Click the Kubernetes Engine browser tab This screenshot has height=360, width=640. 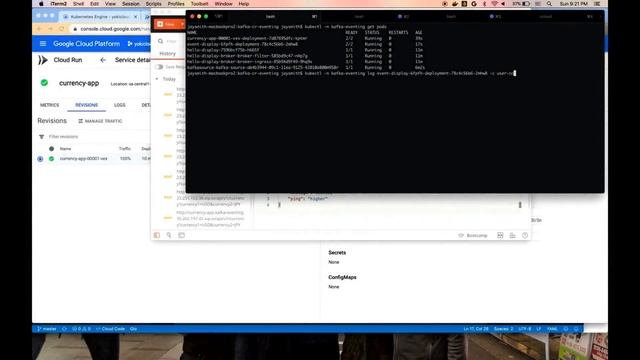(x=99, y=17)
